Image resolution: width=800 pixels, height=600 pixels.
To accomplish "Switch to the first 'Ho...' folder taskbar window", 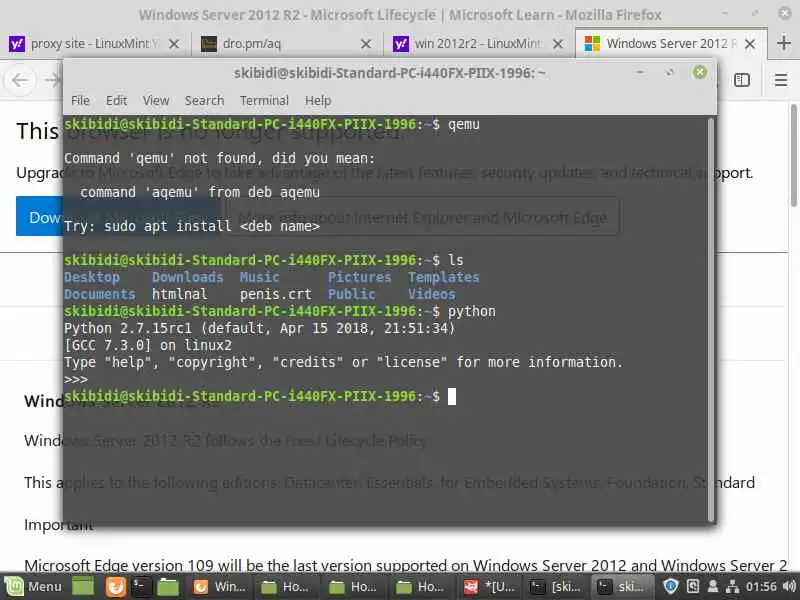I will (286, 587).
